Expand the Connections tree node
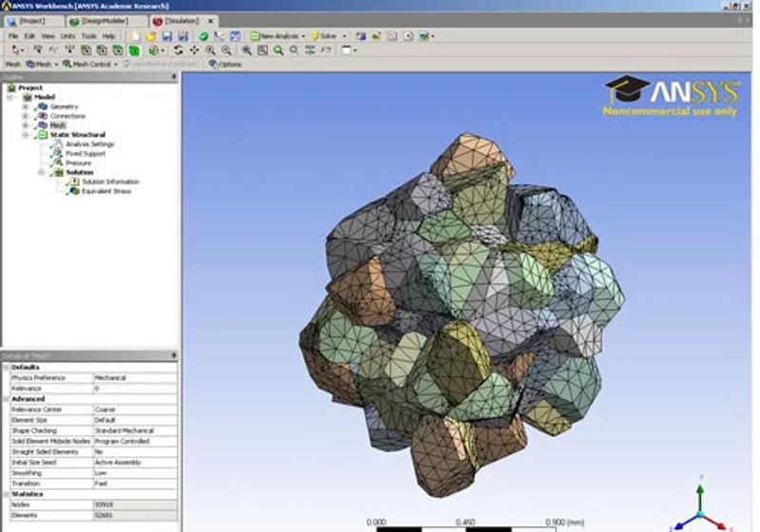Screen dimensions: 760x532 coord(26,116)
